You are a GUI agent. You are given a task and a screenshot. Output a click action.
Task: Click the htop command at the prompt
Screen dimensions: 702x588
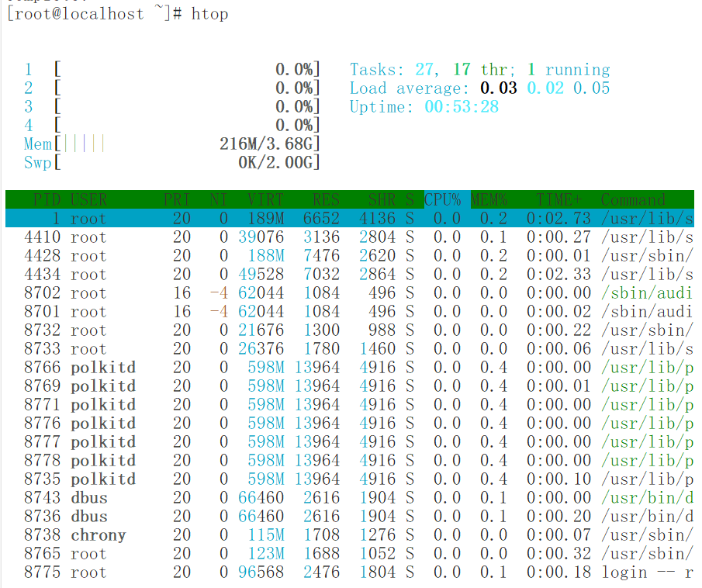pyautogui.click(x=209, y=14)
